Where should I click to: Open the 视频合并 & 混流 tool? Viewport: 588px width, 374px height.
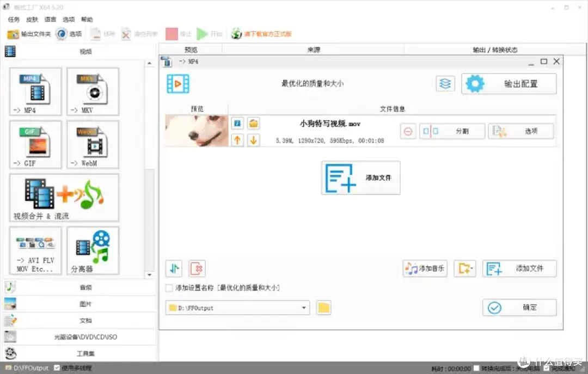(64, 198)
